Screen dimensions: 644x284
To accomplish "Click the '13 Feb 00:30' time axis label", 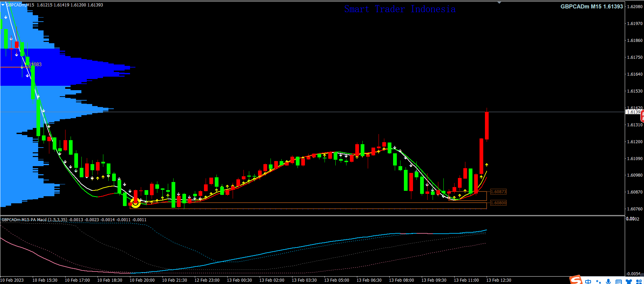I will (239, 280).
